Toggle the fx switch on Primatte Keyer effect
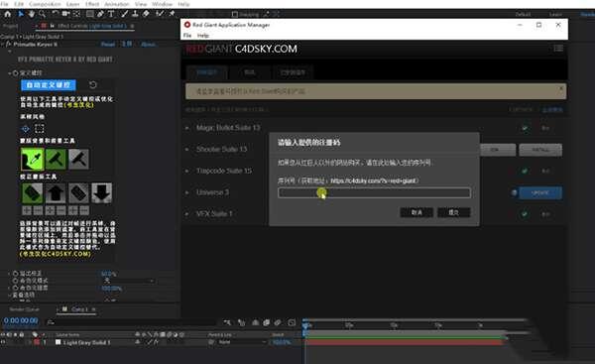 click(x=9, y=45)
